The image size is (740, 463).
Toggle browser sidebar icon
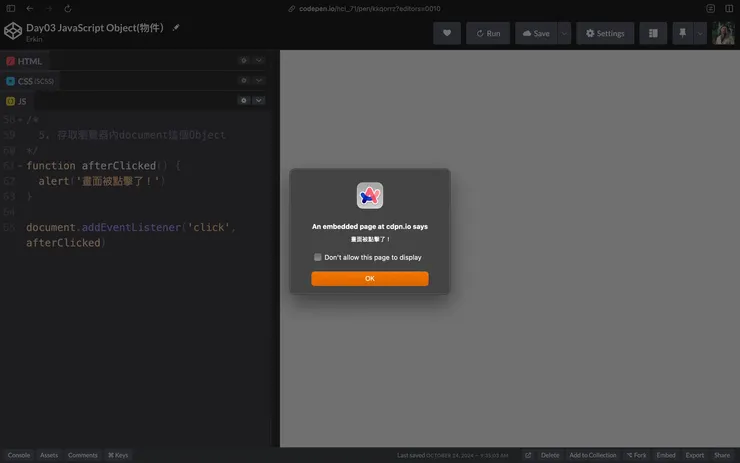pyautogui.click(x=11, y=8)
